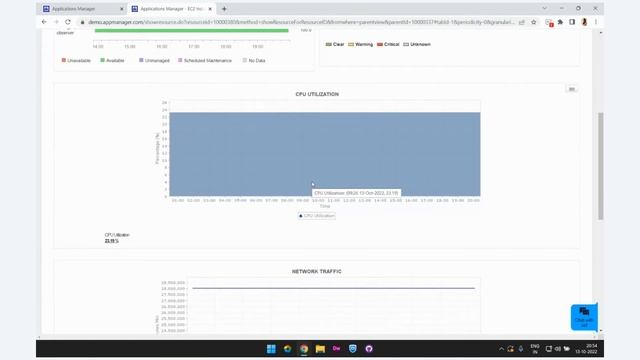The height and width of the screenshot is (360, 640).
Task: Close the first Applications Manager browser tab
Action: pyautogui.click(x=122, y=9)
